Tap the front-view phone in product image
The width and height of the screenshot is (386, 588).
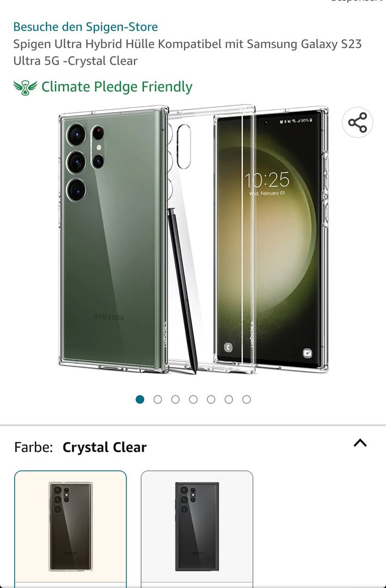(x=271, y=239)
